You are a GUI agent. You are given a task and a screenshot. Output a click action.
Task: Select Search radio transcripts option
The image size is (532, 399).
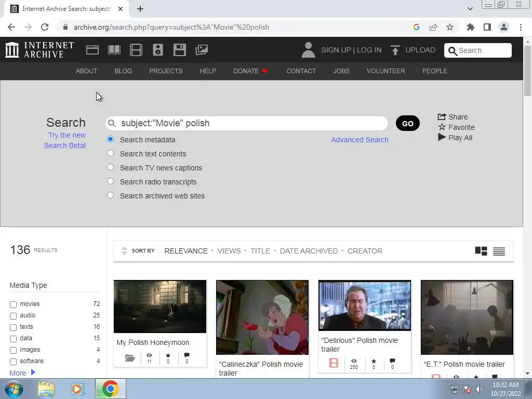(x=110, y=181)
